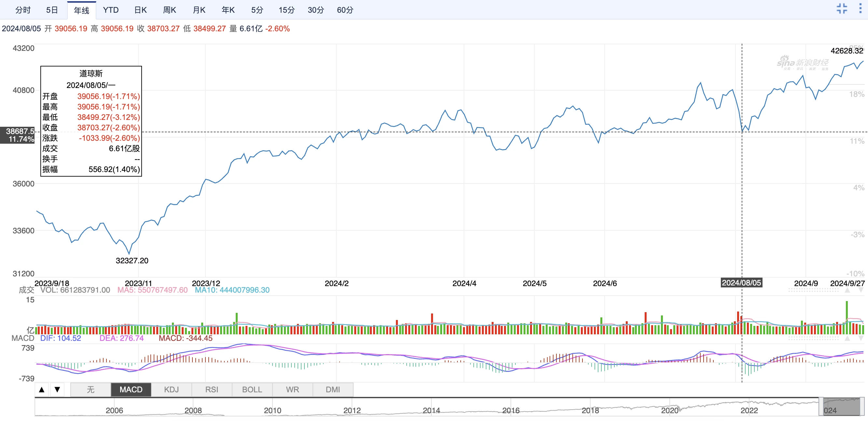Select the 分时 intraday tab

coord(23,10)
